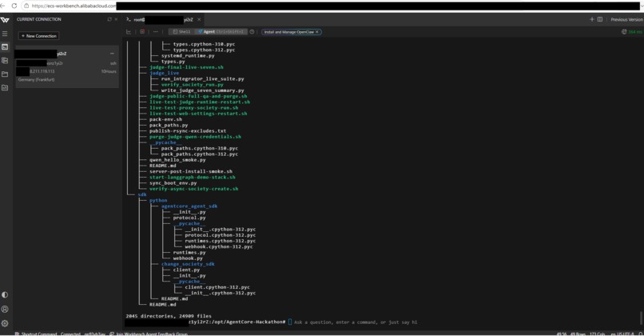Click the red stop icon in toolbar
644x336 pixels.
point(142,32)
